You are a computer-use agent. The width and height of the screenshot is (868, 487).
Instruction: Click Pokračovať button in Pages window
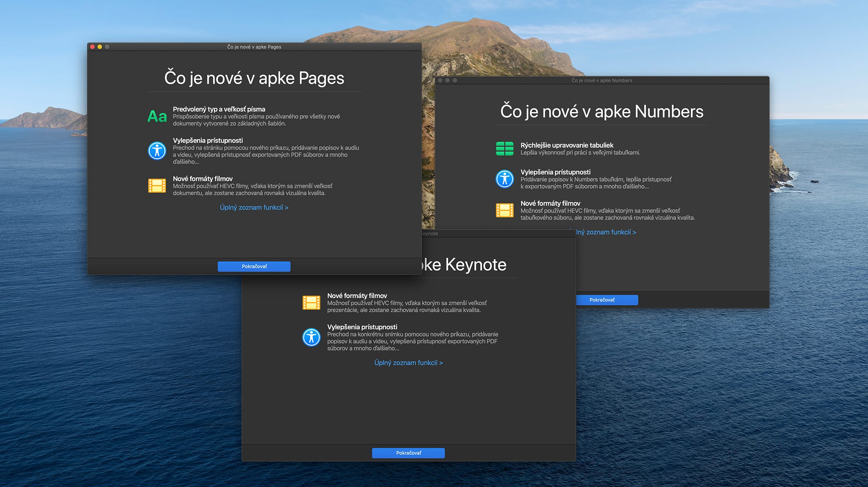254,266
